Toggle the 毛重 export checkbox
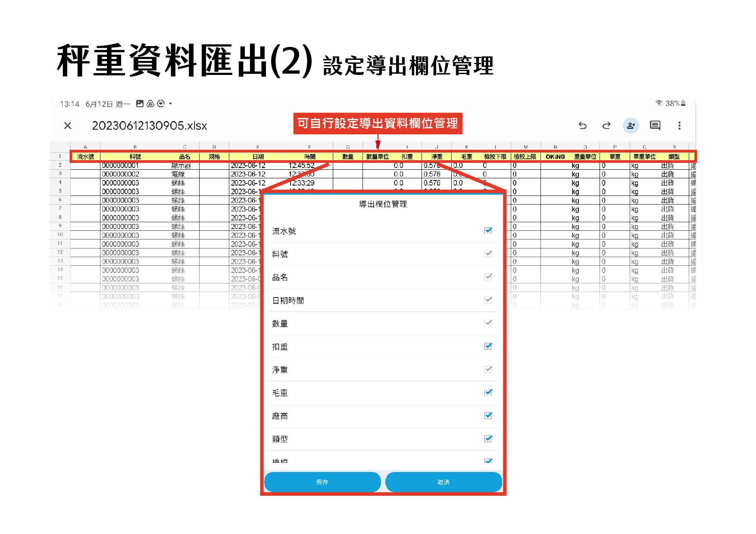Viewport: 756px width, 534px height. tap(488, 392)
